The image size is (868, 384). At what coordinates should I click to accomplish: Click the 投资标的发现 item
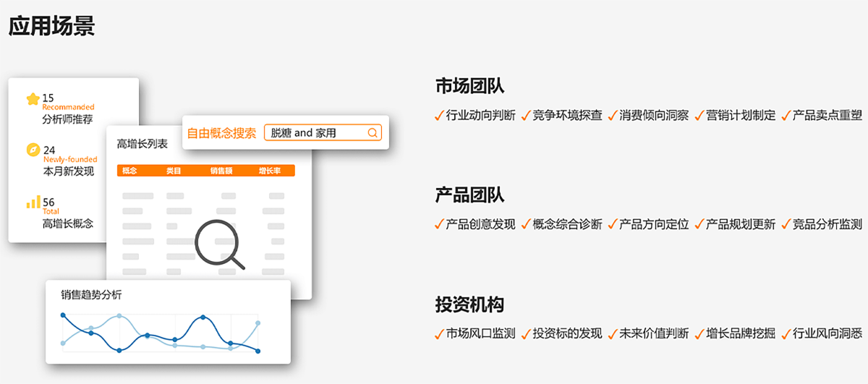[567, 333]
